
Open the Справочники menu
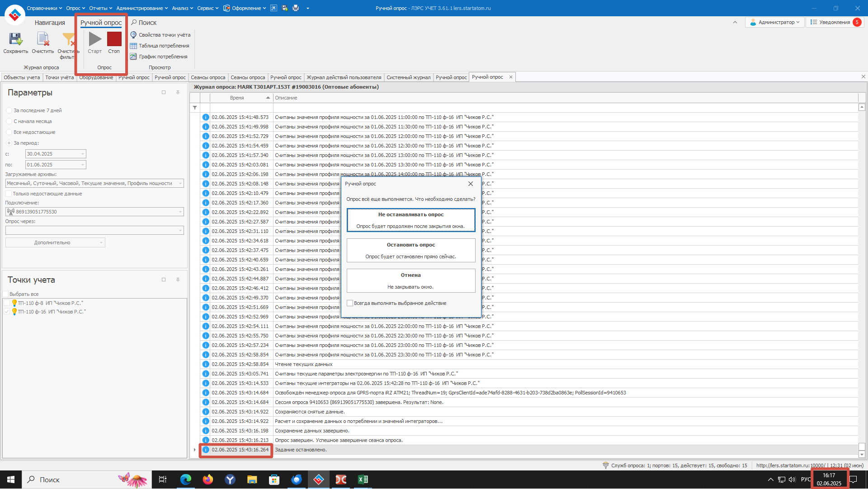(44, 8)
